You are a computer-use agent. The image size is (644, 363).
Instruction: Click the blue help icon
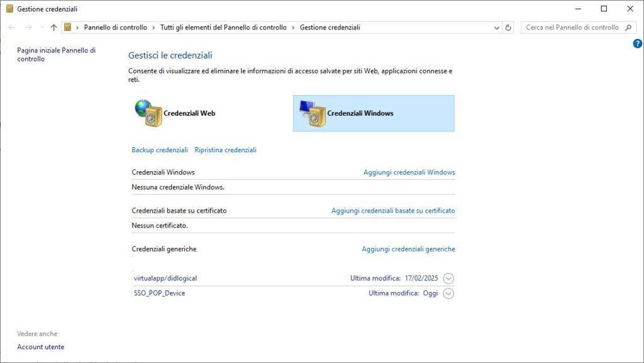[x=637, y=43]
